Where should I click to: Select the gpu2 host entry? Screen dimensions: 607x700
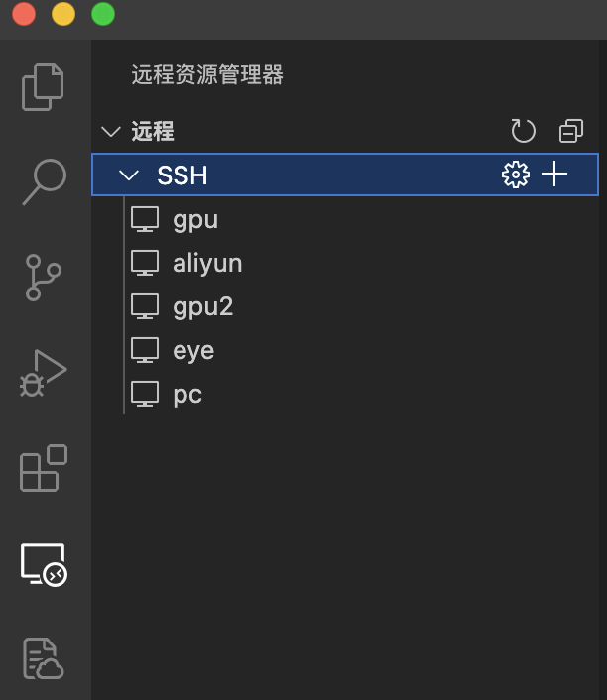click(345, 307)
